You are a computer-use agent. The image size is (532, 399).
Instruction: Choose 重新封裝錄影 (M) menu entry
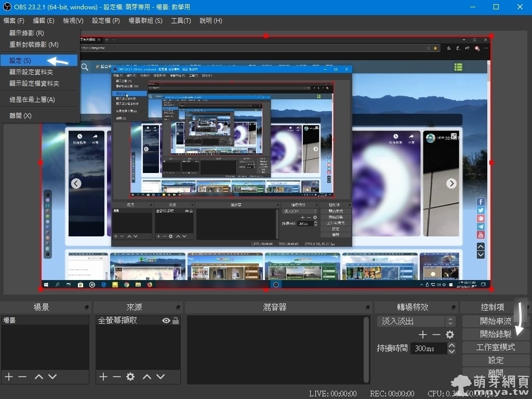pos(39,45)
